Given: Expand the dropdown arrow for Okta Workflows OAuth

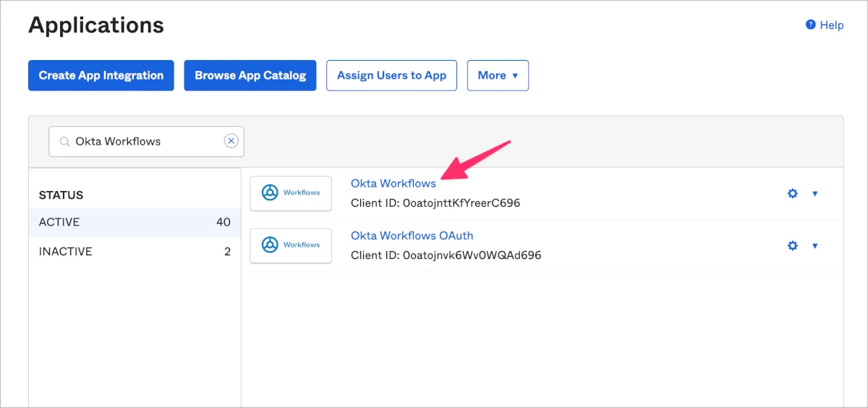Looking at the screenshot, I should pyautogui.click(x=814, y=245).
